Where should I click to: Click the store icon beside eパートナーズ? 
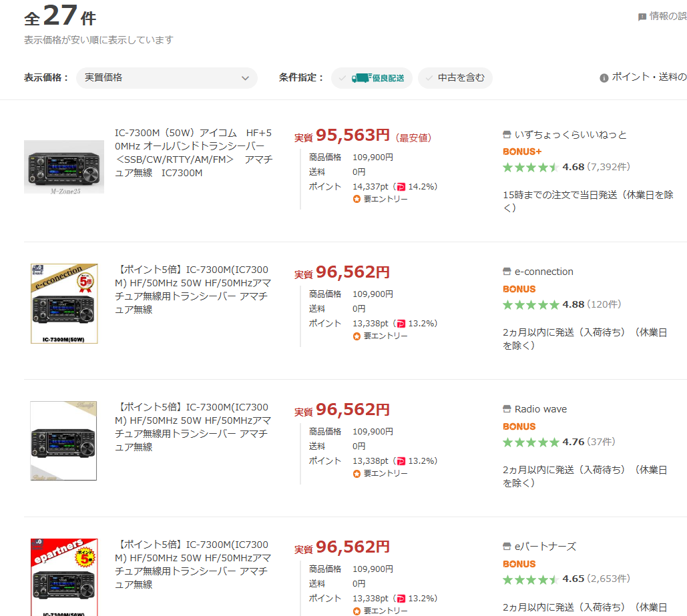507,547
